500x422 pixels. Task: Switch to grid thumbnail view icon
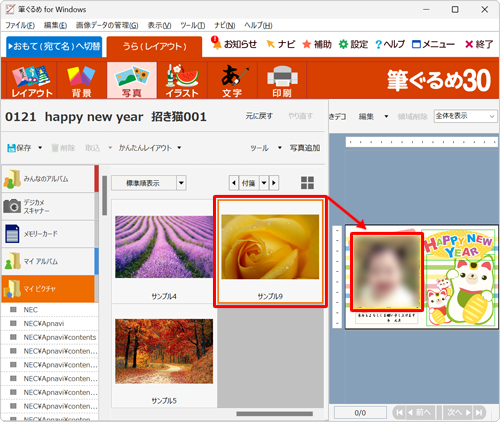point(307,183)
